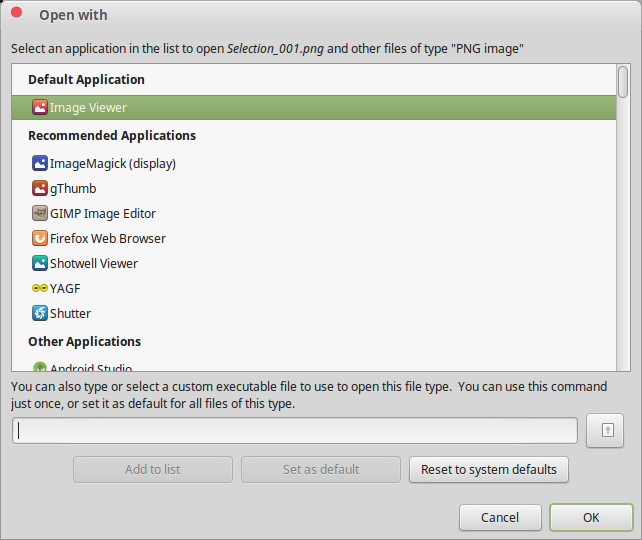
Task: Close the Open with dialog
Action: click(x=17, y=13)
